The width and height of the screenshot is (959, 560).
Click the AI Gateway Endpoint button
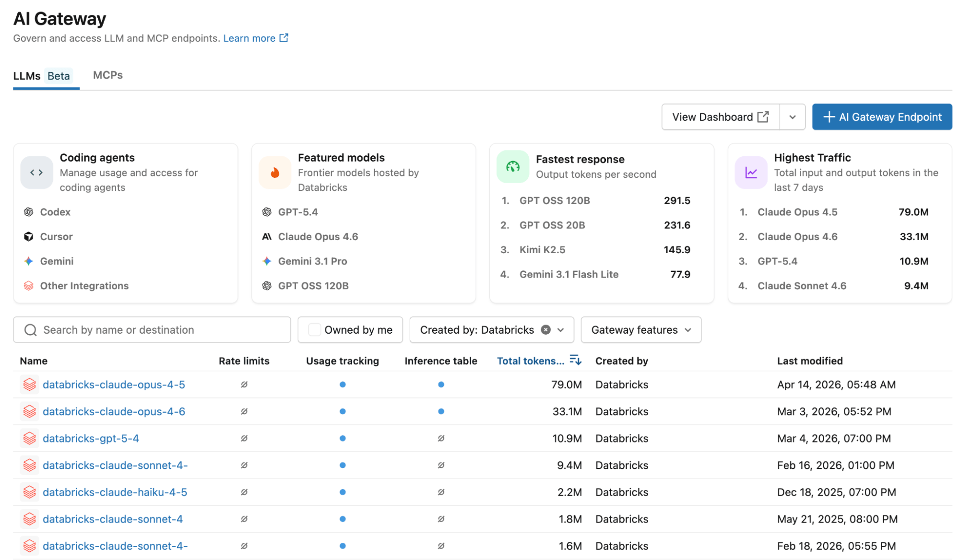coord(882,117)
